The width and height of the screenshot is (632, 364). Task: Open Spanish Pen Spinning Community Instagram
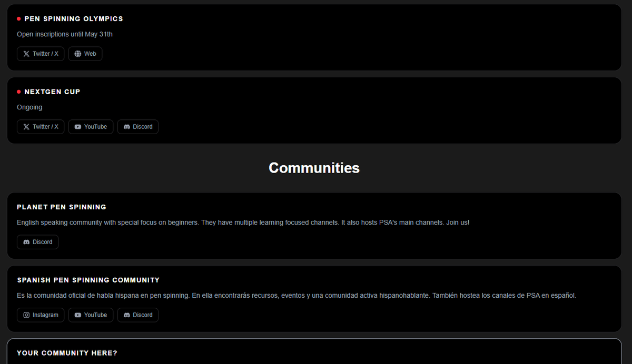41,315
